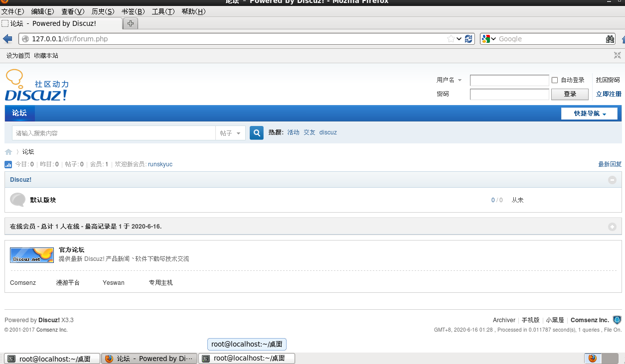Click the discuz hot search link
Image resolution: width=625 pixels, height=364 pixels.
click(328, 132)
